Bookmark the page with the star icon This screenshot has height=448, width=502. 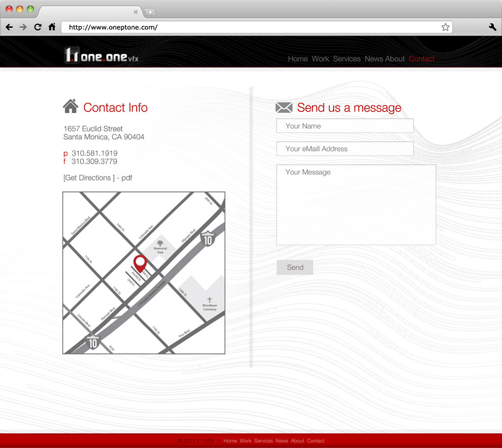tap(445, 27)
